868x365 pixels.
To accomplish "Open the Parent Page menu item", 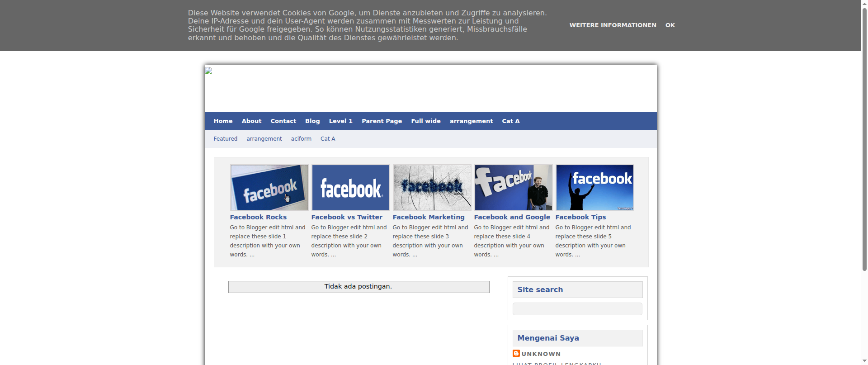I will tap(382, 121).
